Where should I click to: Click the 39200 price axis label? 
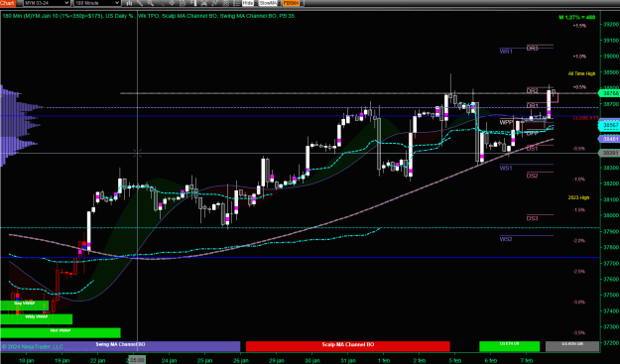click(611, 24)
